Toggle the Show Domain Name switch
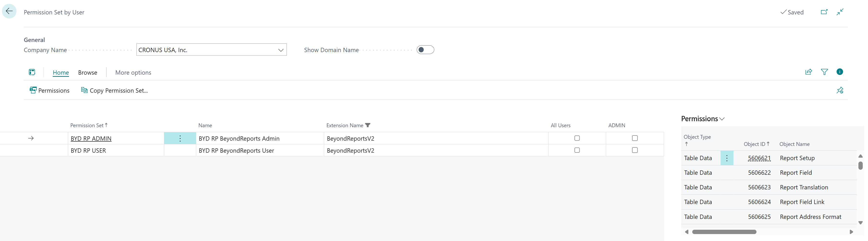 (425, 50)
